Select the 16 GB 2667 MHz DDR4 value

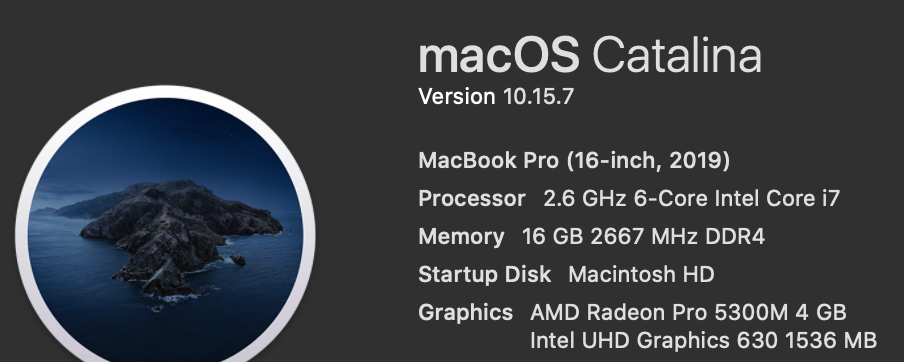coord(643,236)
